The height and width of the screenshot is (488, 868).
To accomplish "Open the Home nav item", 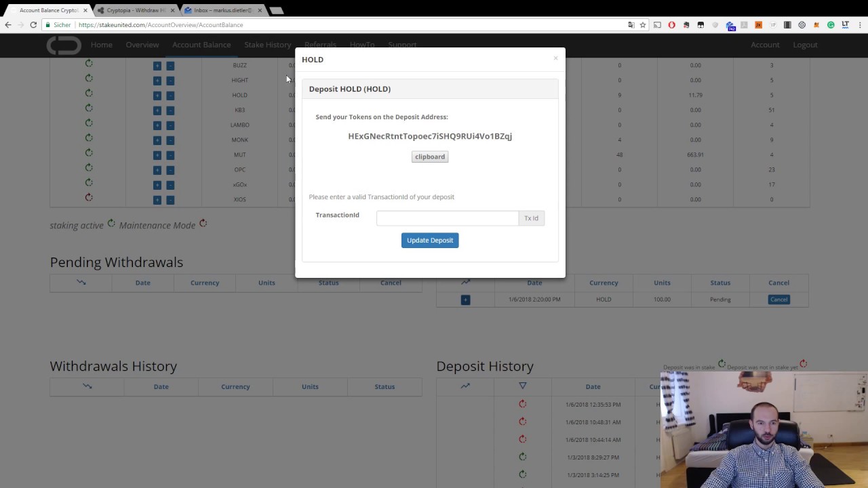I will (102, 45).
